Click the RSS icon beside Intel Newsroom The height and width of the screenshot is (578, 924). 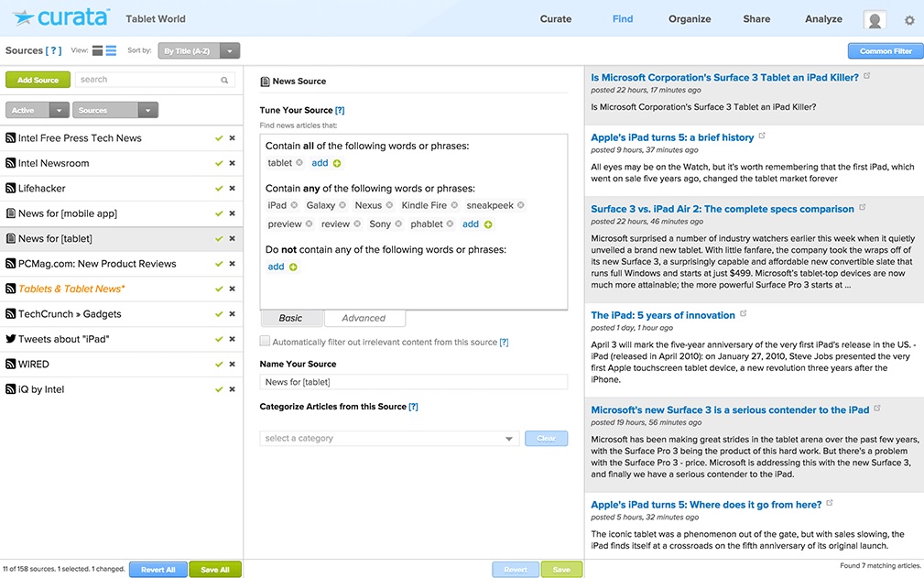(11, 163)
